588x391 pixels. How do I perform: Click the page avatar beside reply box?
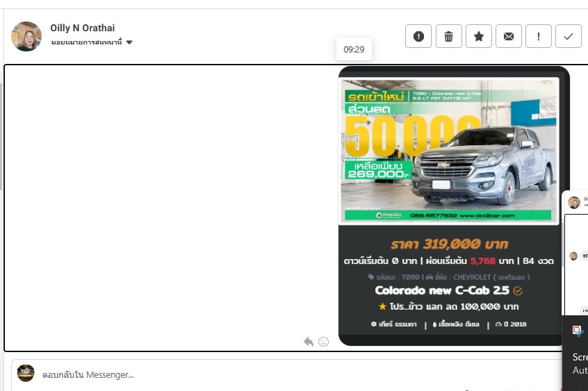(26, 374)
